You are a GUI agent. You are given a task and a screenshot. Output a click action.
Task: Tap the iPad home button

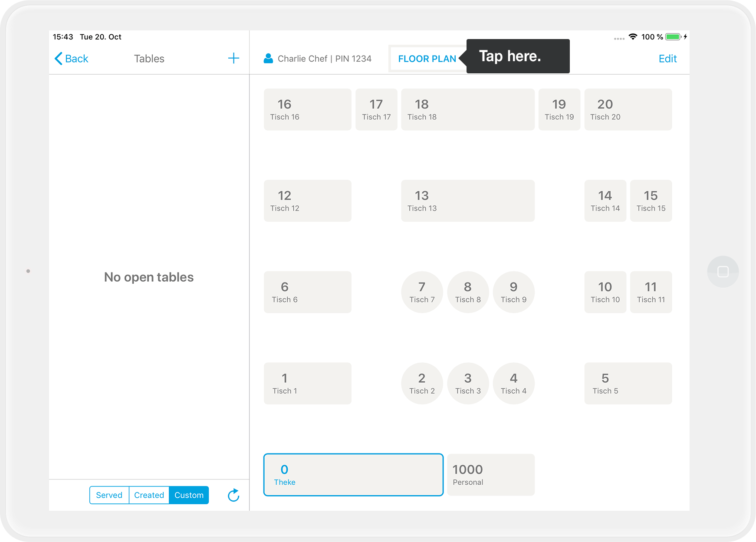click(723, 272)
